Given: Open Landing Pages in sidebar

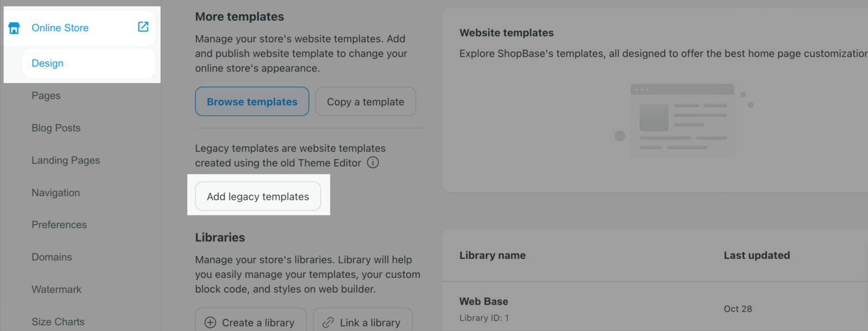Looking at the screenshot, I should pos(66,160).
